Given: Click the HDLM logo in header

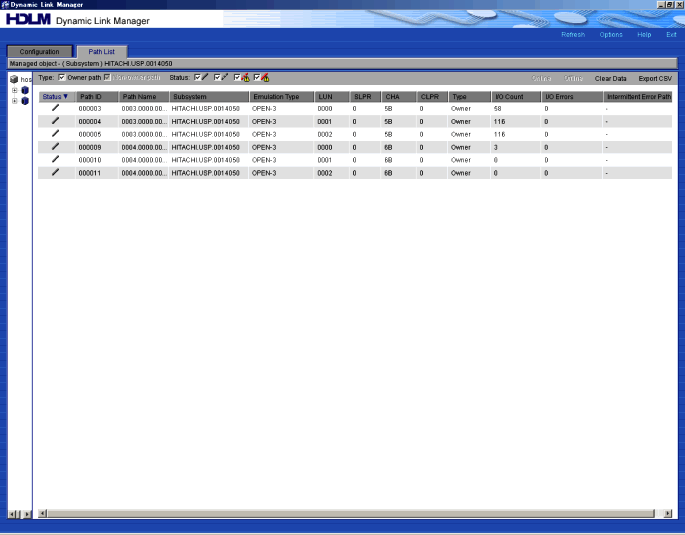Looking at the screenshot, I should tap(28, 20).
